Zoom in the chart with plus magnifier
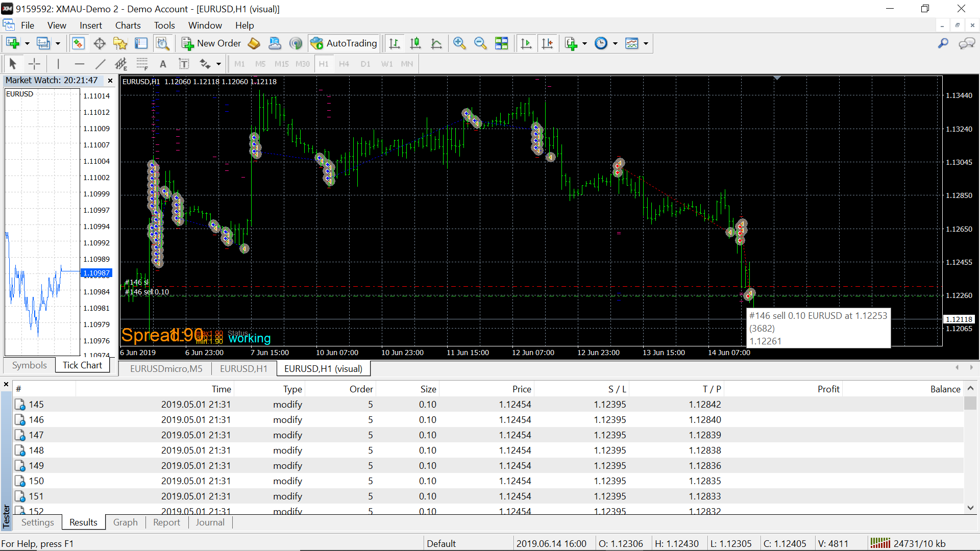This screenshot has height=551, width=980. (x=459, y=43)
